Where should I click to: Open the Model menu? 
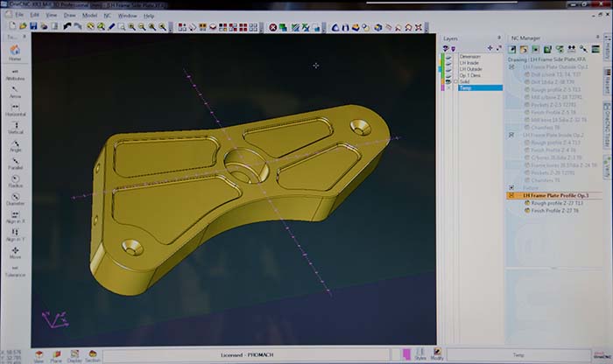89,15
